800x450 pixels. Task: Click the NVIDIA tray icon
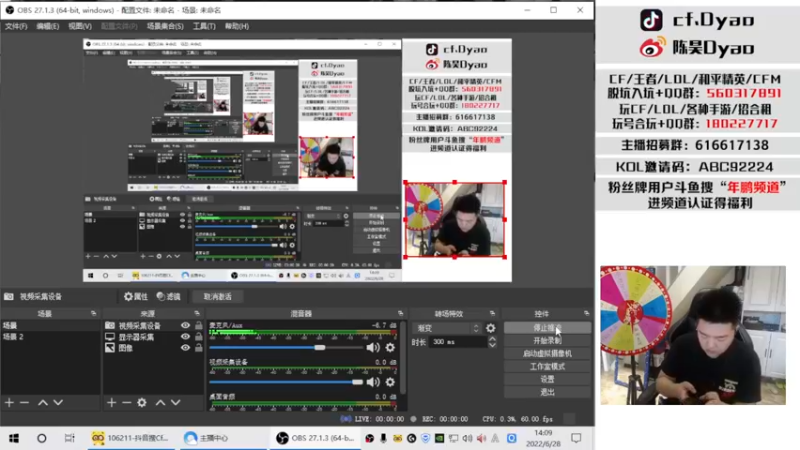(439, 438)
